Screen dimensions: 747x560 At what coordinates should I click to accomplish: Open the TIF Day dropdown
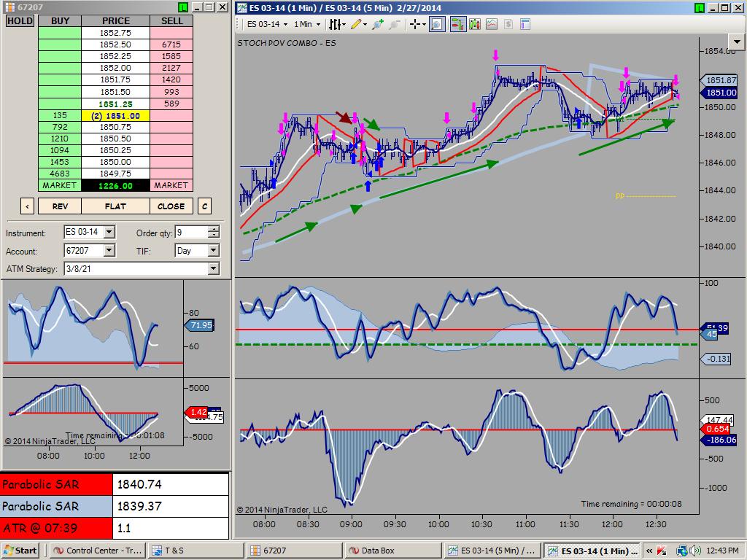coord(214,251)
